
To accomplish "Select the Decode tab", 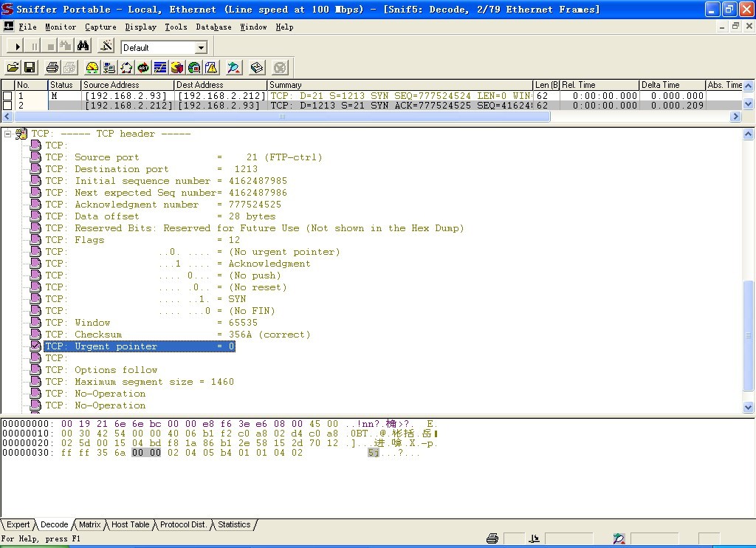I will pos(54,524).
